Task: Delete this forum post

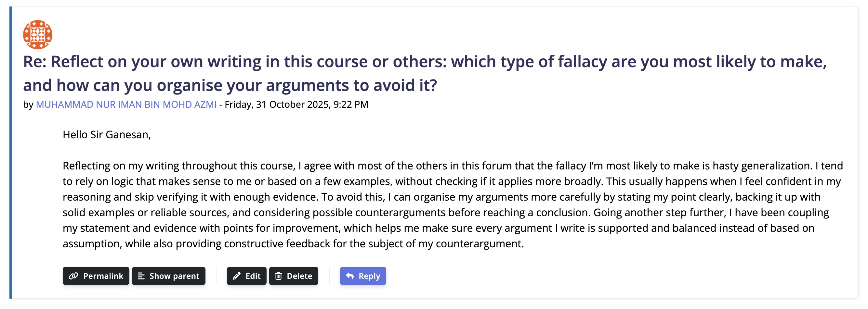Action: coord(294,276)
